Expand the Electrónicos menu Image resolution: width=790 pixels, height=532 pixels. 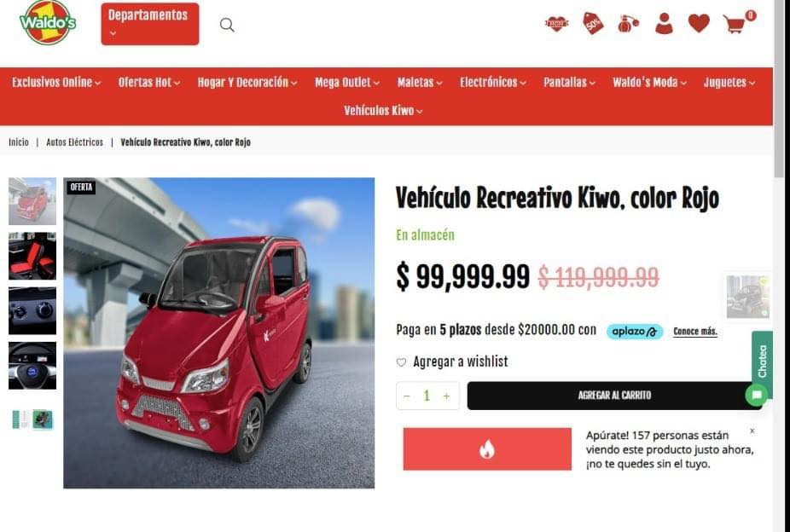coord(493,83)
